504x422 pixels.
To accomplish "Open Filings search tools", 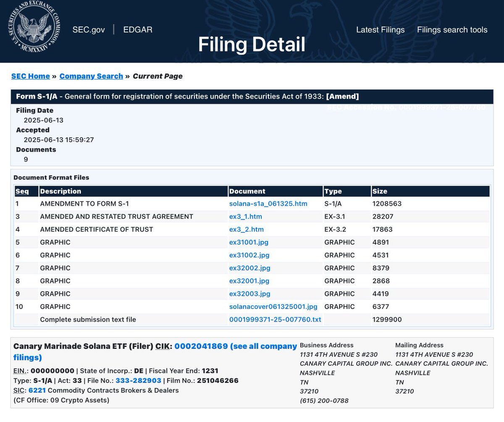I will 452,29.
